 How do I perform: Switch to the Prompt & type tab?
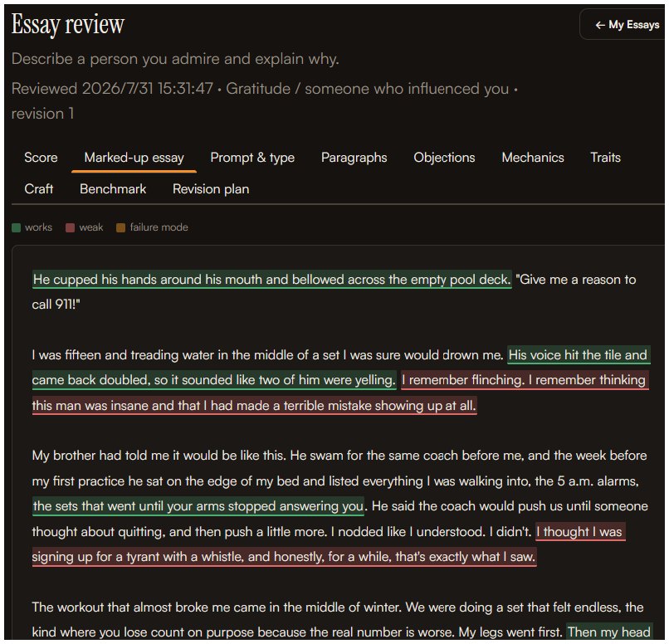tap(252, 158)
